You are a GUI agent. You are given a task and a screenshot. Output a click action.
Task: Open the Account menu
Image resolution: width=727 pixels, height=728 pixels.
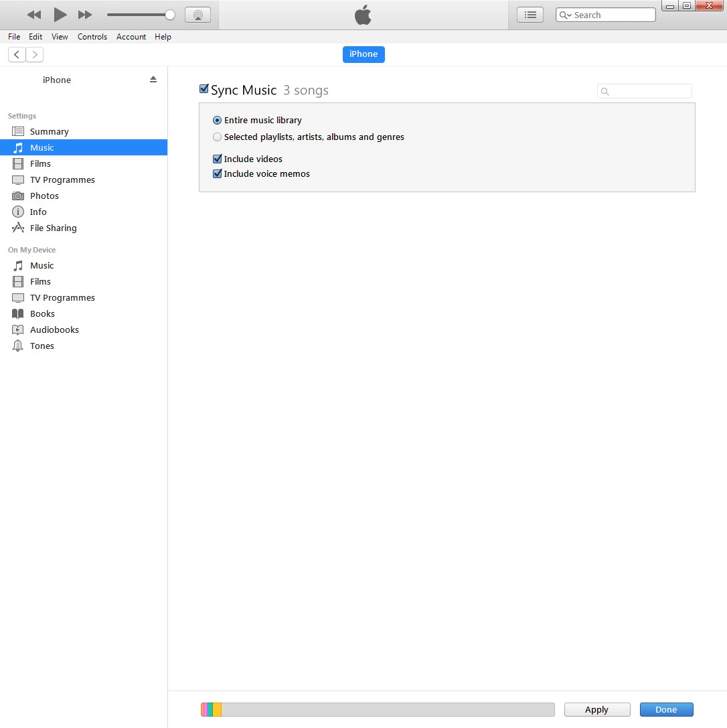point(131,37)
